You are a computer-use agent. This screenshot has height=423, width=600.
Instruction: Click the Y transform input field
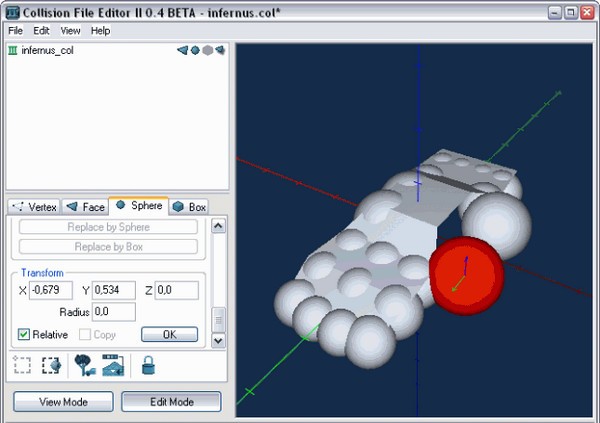coord(114,290)
